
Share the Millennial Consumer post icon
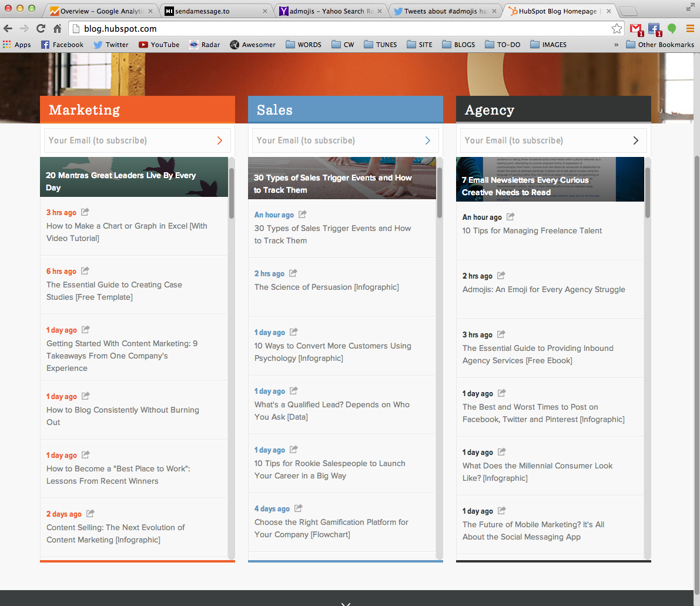(501, 452)
